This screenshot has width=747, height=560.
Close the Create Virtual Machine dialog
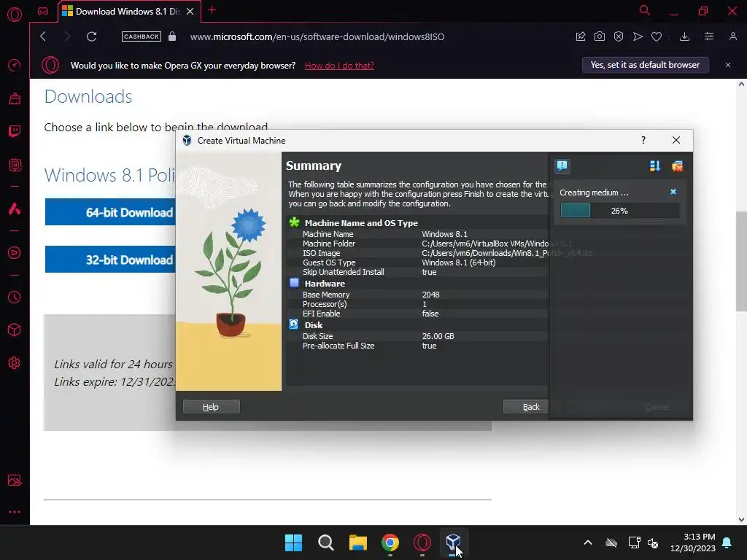(676, 140)
